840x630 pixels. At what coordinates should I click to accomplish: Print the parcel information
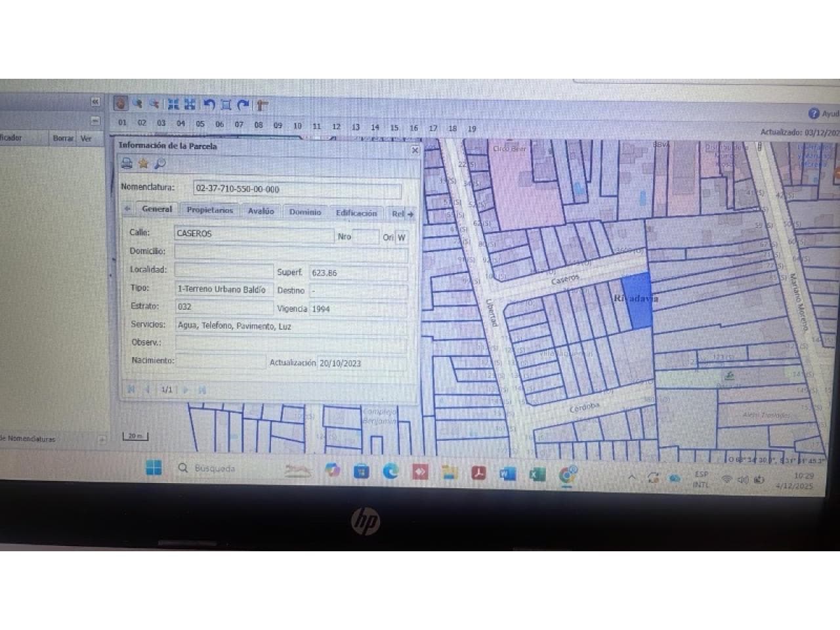pyautogui.click(x=127, y=163)
